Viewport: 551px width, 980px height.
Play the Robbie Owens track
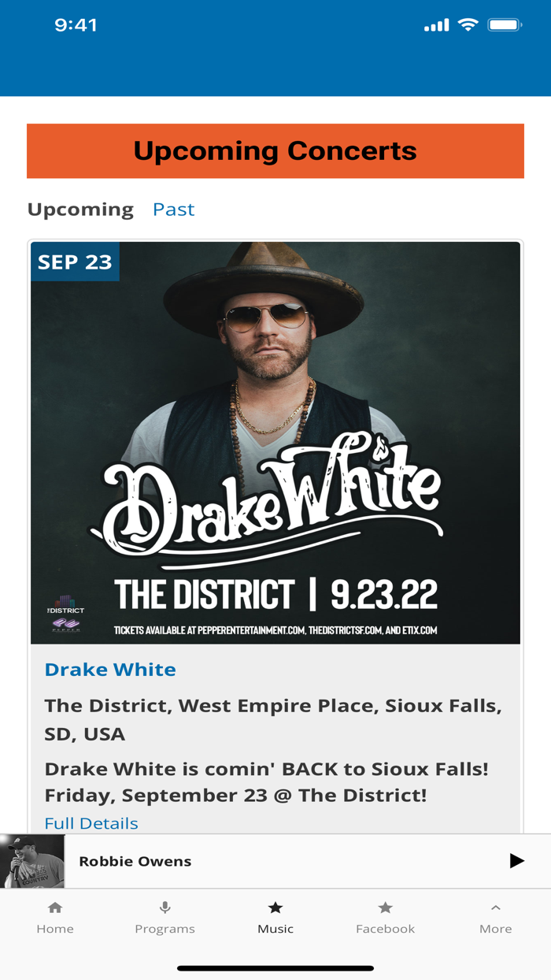(516, 860)
